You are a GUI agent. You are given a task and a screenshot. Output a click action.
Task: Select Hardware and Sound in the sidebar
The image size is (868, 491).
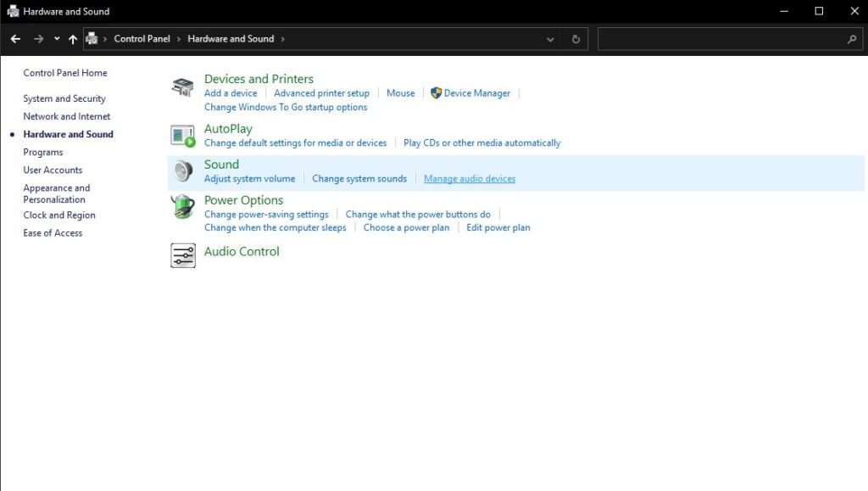coord(68,134)
